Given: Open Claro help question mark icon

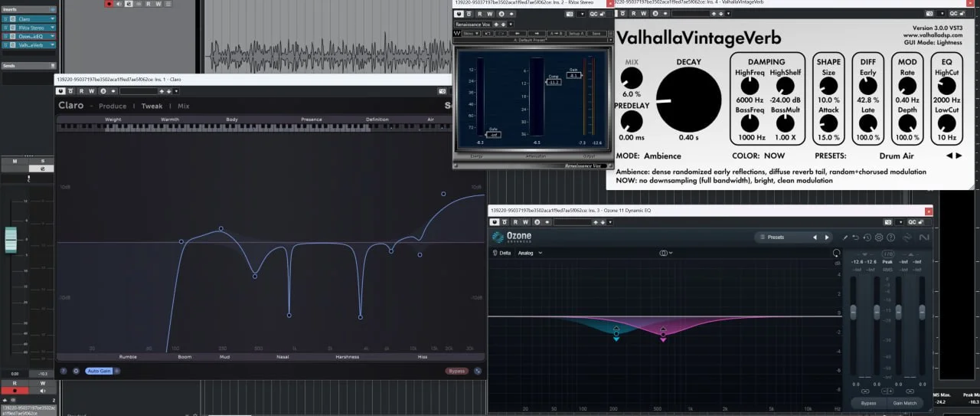Looking at the screenshot, I should coord(64,371).
